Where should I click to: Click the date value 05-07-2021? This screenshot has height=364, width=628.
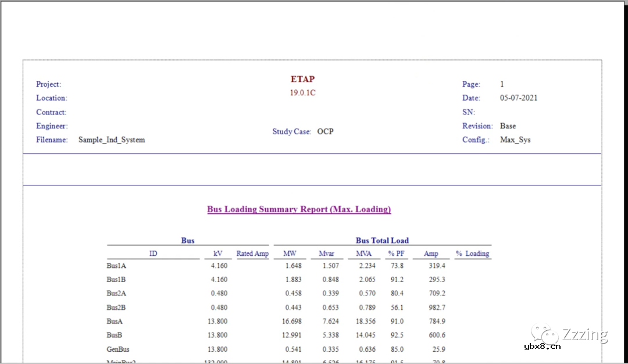click(x=519, y=98)
